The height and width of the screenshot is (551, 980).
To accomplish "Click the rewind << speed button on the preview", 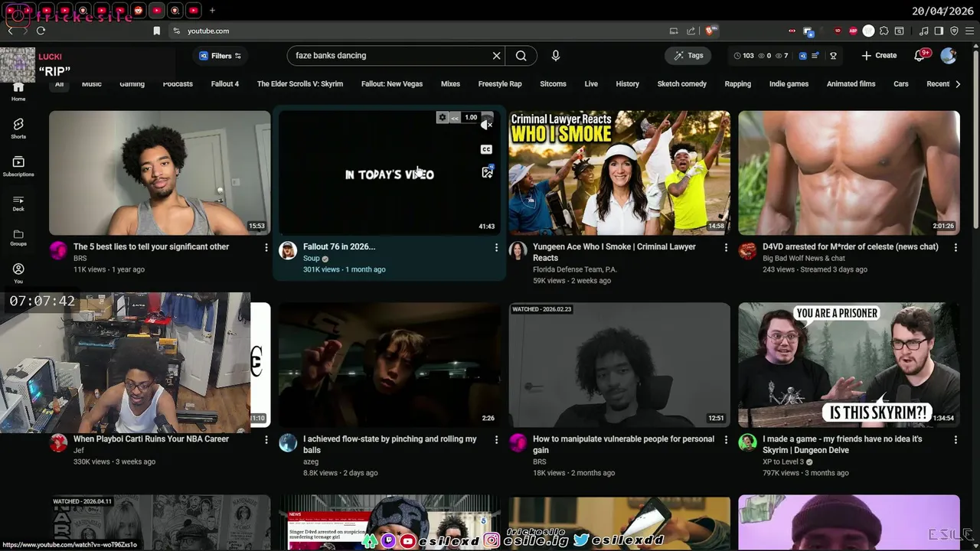I will 455,118.
